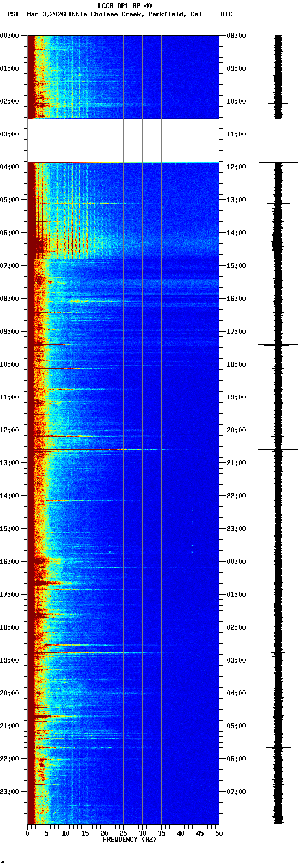Click the frequency tick label "35"
The width and height of the screenshot is (302, 868).
coord(161,833)
